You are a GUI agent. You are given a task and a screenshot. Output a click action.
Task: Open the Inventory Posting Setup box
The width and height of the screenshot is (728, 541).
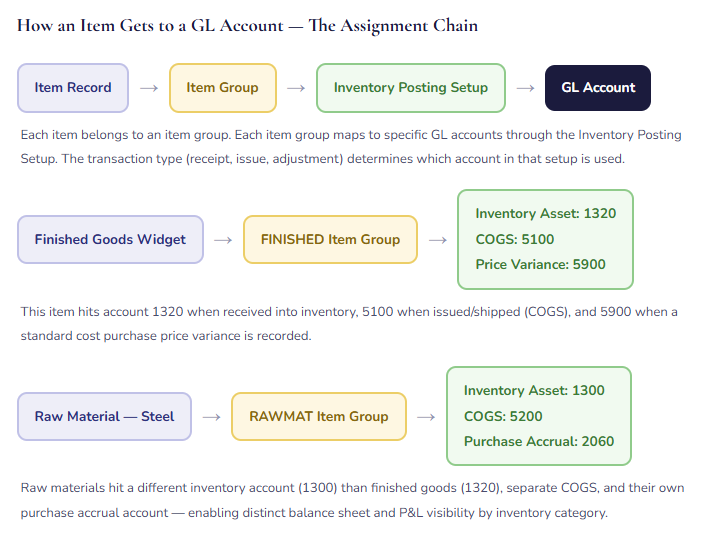point(410,88)
